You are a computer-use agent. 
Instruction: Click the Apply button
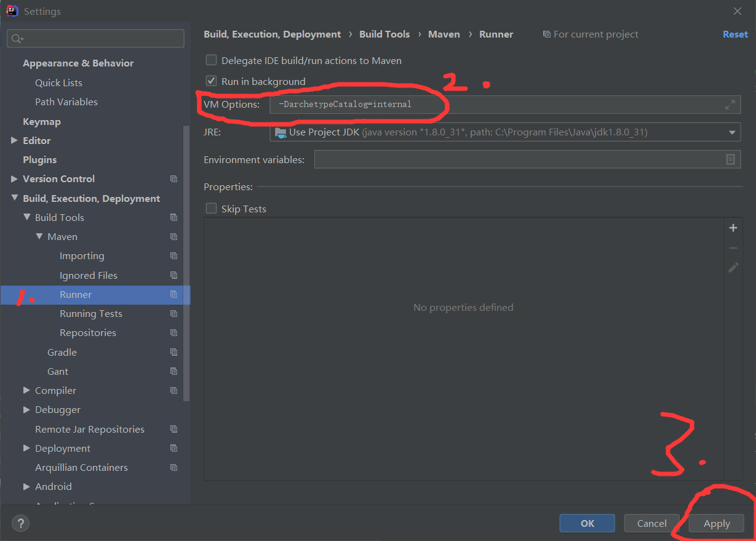pyautogui.click(x=717, y=524)
